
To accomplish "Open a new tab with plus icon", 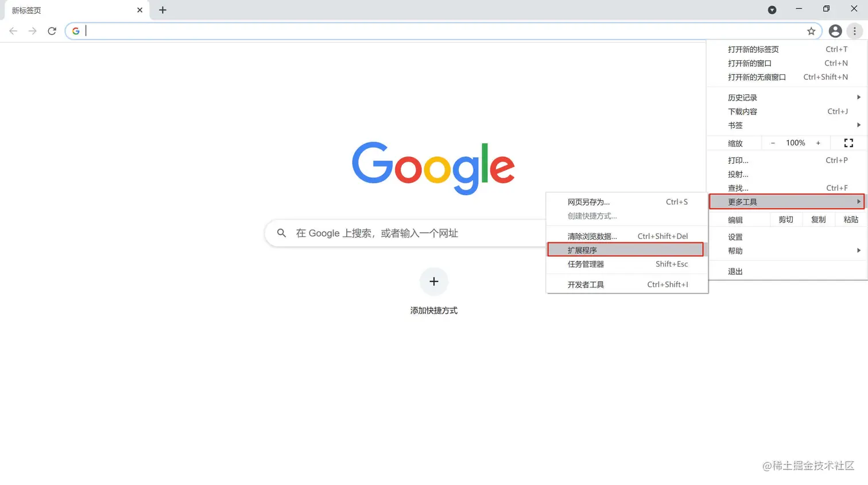I will 162,10.
